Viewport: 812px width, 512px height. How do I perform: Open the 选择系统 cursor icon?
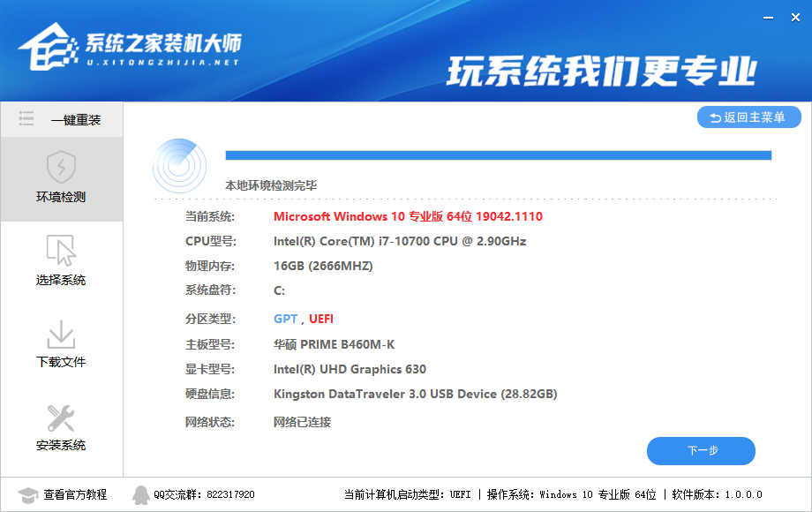[60, 250]
